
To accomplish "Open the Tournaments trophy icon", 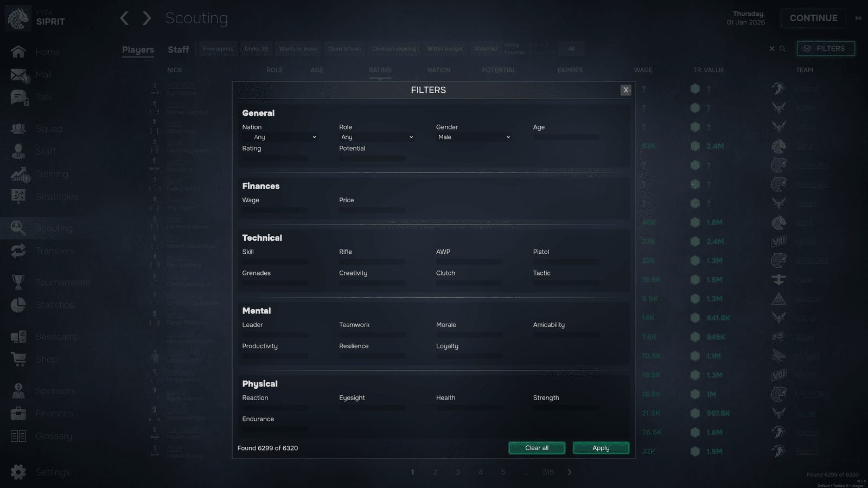I will click(18, 282).
